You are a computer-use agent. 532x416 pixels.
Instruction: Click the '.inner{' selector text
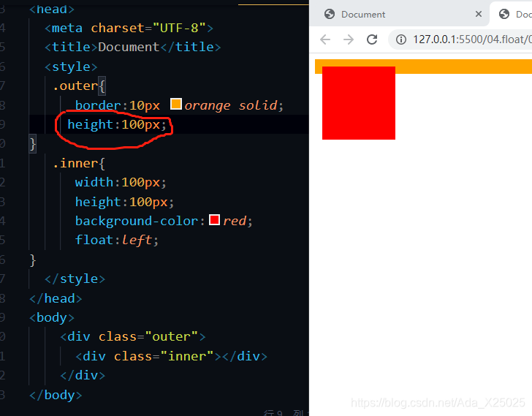pyautogui.click(x=79, y=163)
